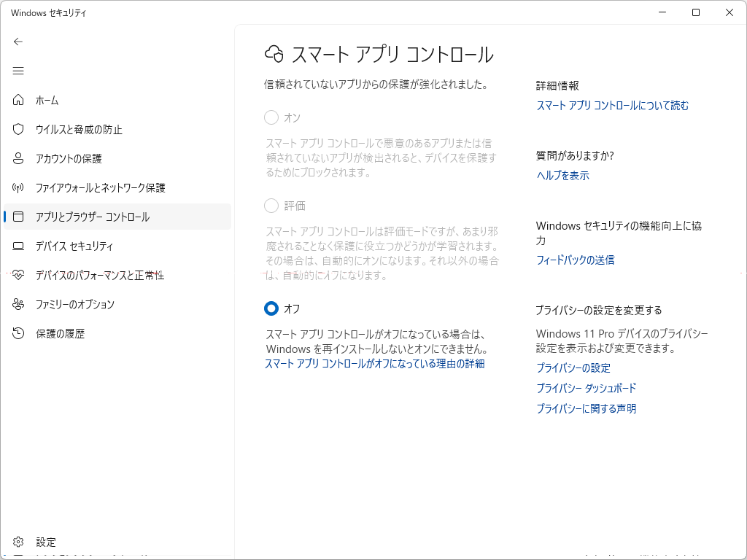Click the ヘルプを表示 link
747x560 pixels.
point(562,176)
